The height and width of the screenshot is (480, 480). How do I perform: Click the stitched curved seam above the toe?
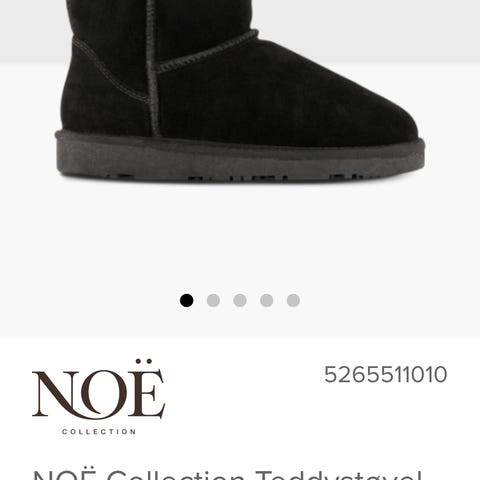(x=207, y=51)
